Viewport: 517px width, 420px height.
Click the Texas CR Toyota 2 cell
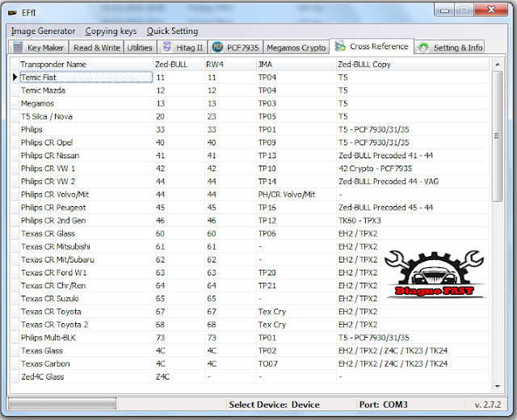86,325
